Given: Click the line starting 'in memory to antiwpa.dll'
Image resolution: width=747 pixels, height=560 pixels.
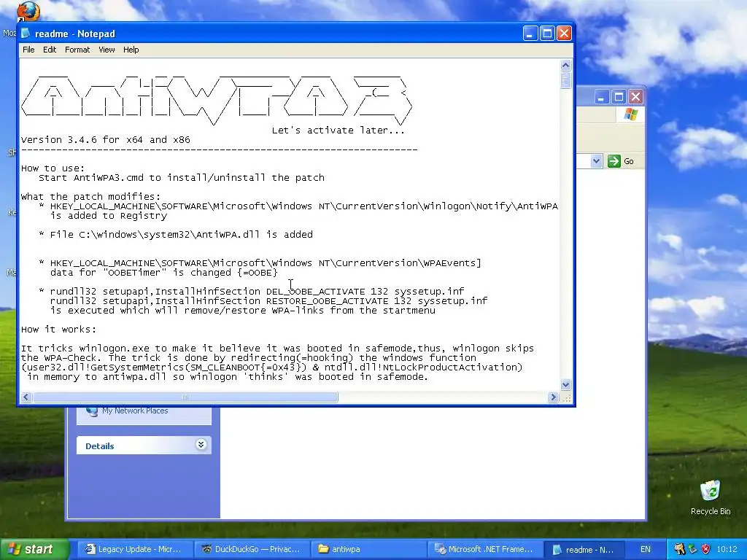Looking at the screenshot, I should coord(228,377).
